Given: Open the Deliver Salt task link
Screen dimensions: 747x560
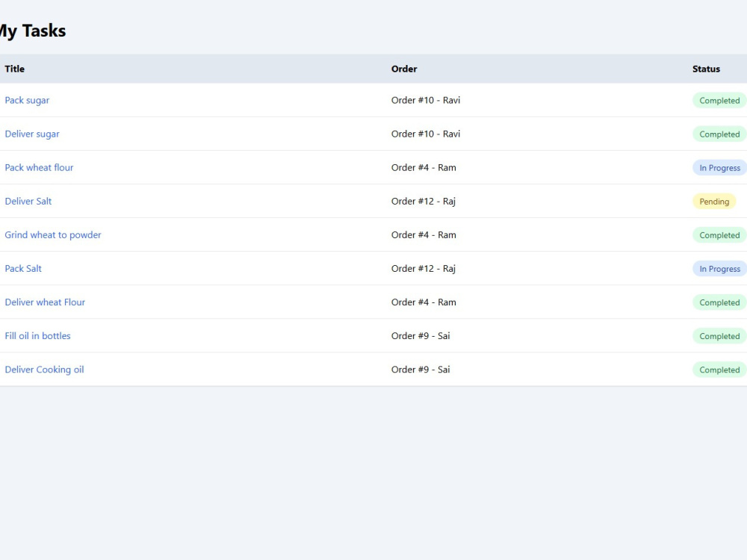Looking at the screenshot, I should tap(28, 202).
